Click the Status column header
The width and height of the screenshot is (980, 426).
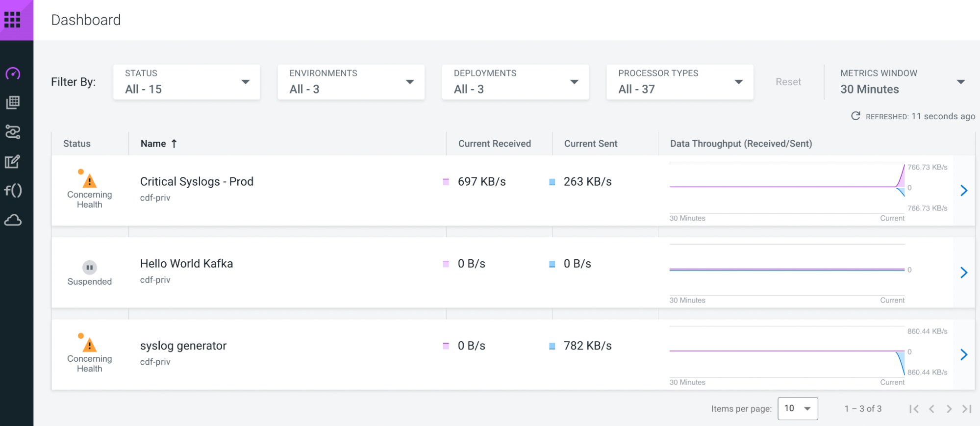tap(77, 144)
